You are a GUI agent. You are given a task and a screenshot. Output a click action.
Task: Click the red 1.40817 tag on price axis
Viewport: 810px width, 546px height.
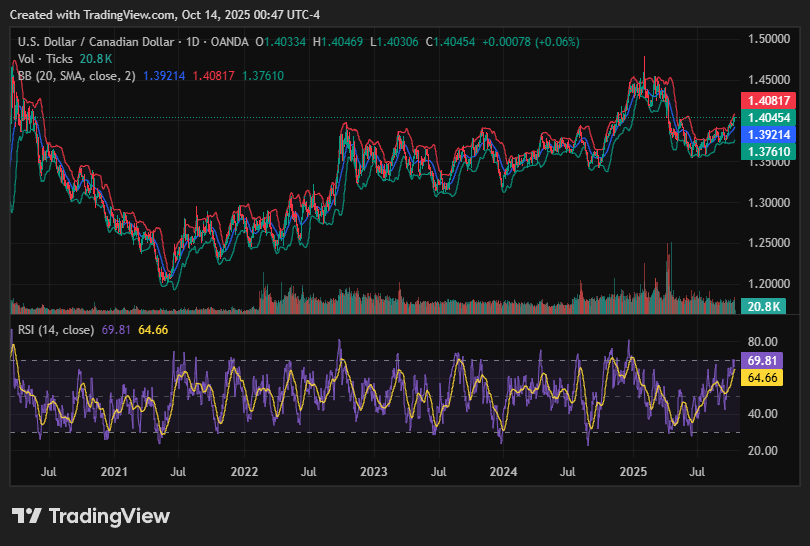coord(767,100)
